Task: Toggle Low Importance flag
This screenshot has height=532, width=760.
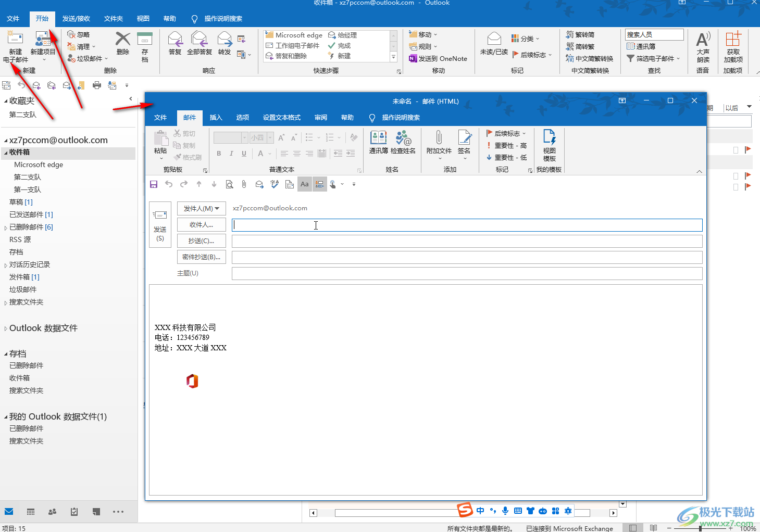Action: (x=506, y=157)
